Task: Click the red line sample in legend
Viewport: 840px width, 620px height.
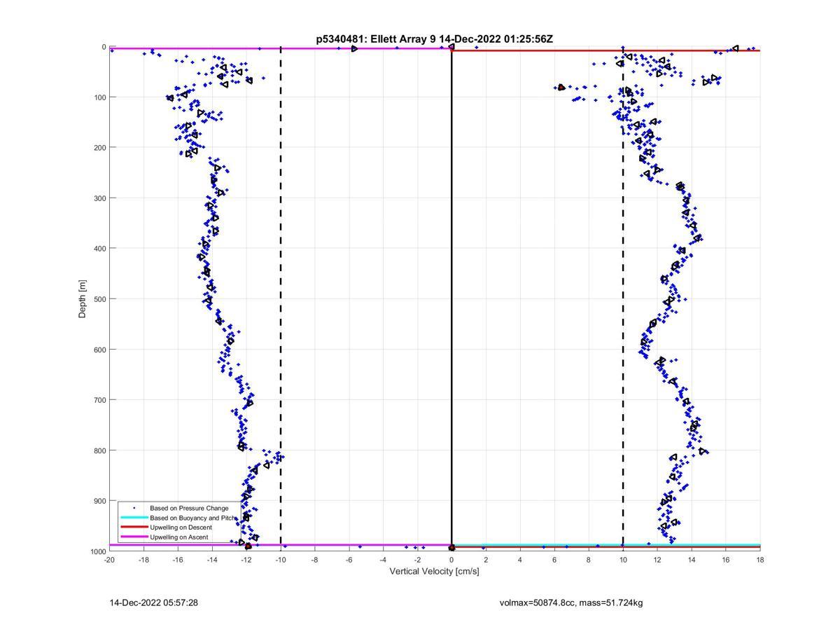Action: (x=134, y=528)
